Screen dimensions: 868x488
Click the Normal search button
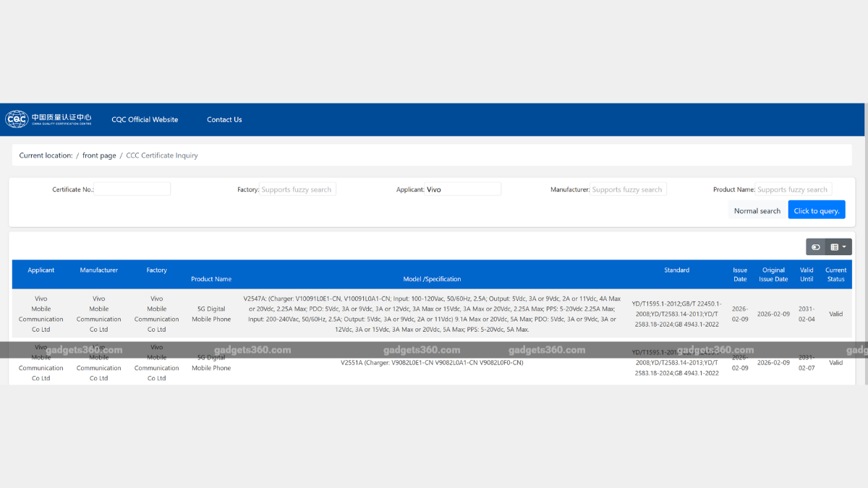pos(757,210)
